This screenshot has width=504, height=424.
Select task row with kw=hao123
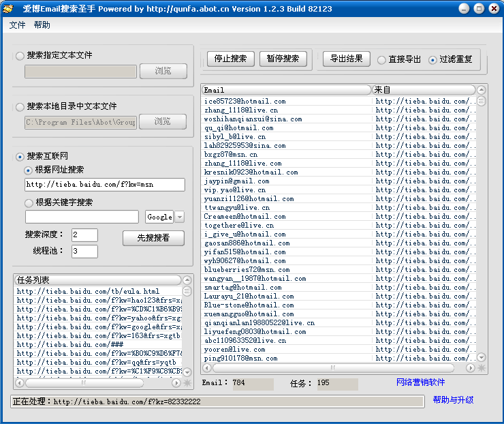click(x=99, y=301)
